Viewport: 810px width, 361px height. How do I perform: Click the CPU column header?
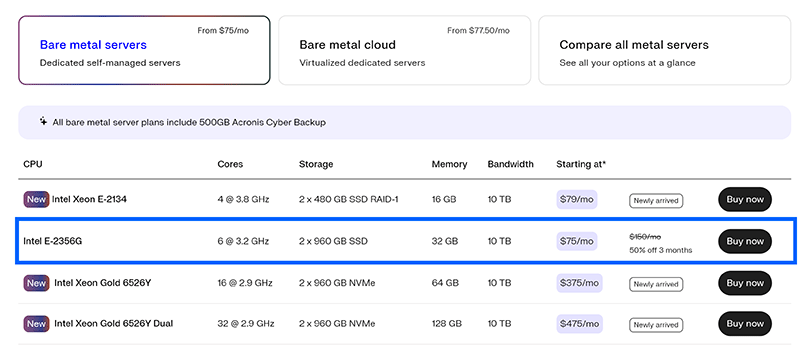pos(33,164)
